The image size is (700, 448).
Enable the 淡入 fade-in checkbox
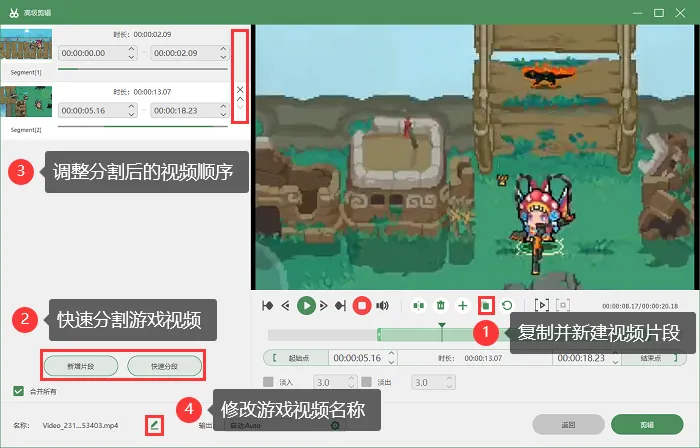(268, 382)
